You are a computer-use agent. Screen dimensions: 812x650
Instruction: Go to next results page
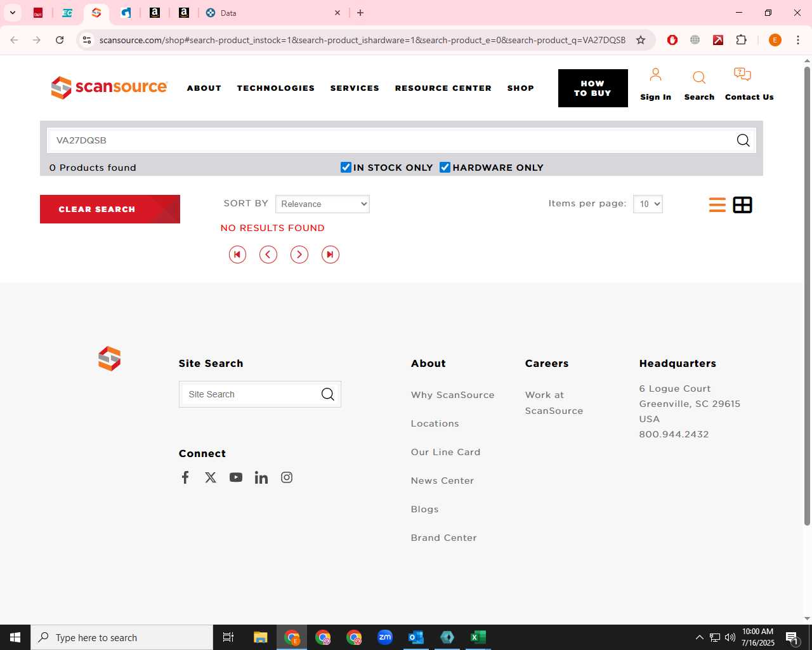point(299,255)
